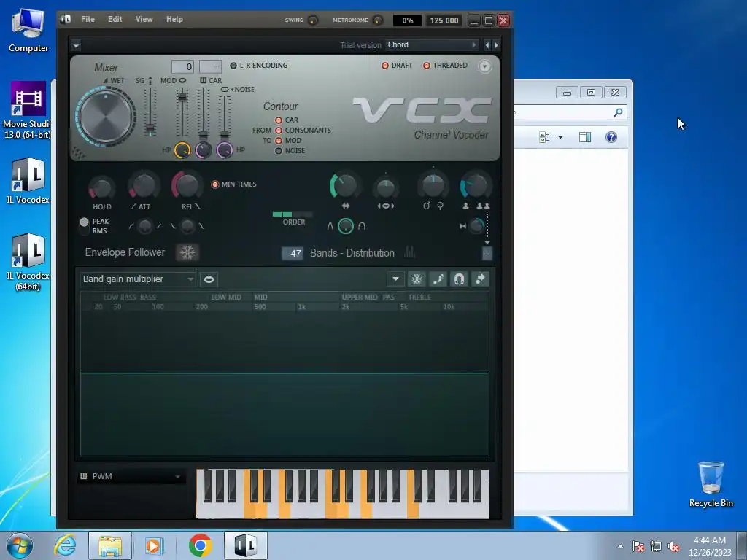Click the piano keyboard carrier keys

pos(343,494)
